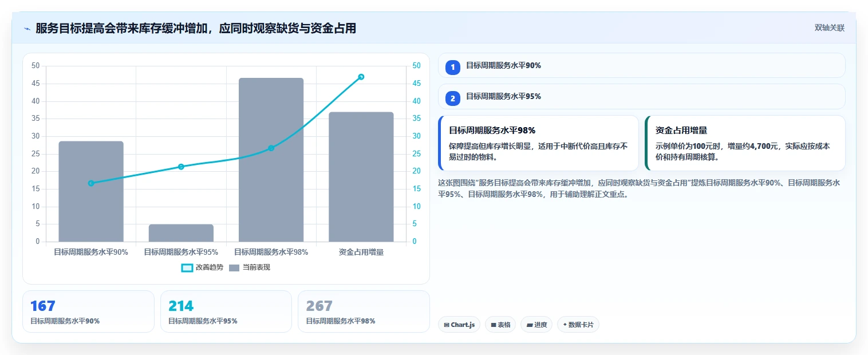Click the x-axis label 目标周期服务水平90%
The height and width of the screenshot is (355, 868).
91,252
